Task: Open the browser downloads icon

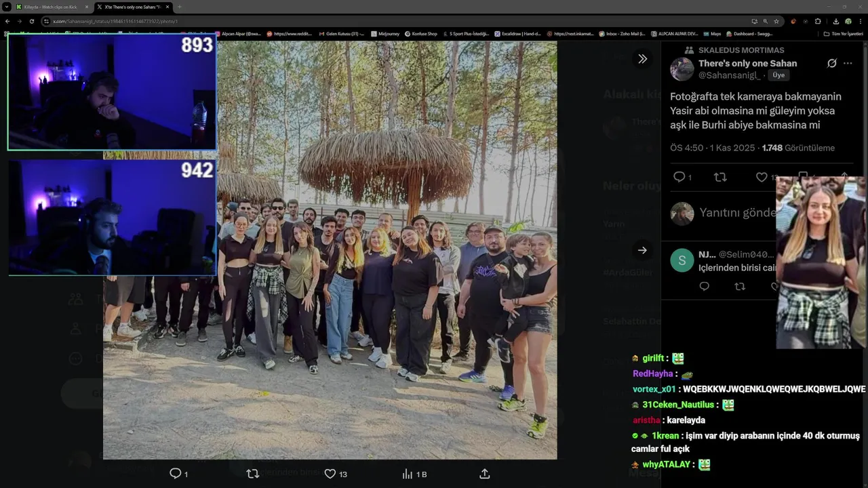Action: tap(835, 21)
